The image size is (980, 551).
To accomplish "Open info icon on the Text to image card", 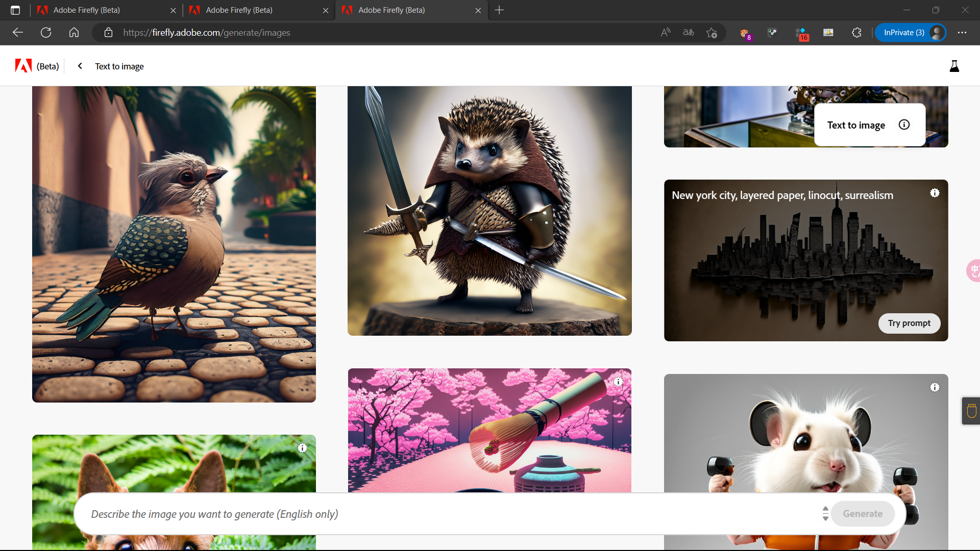I will (904, 124).
